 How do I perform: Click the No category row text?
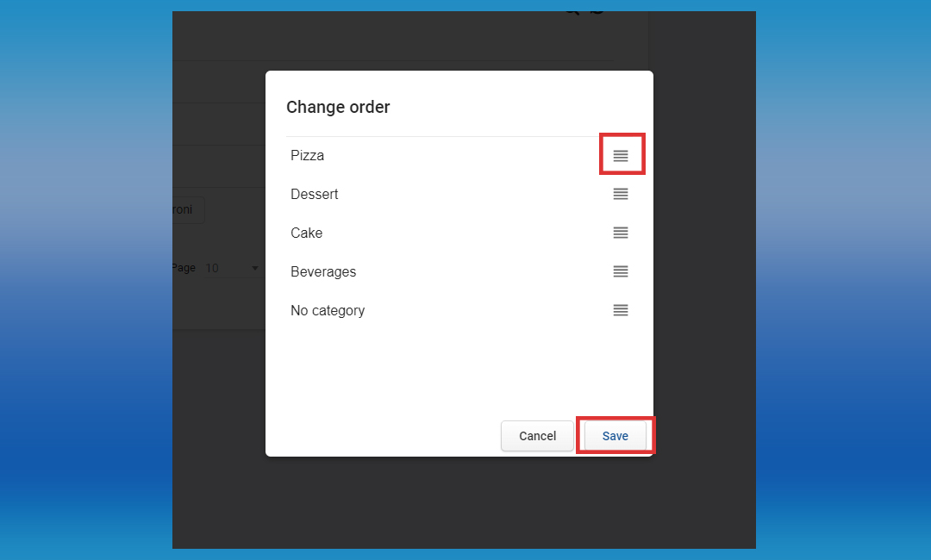328,311
